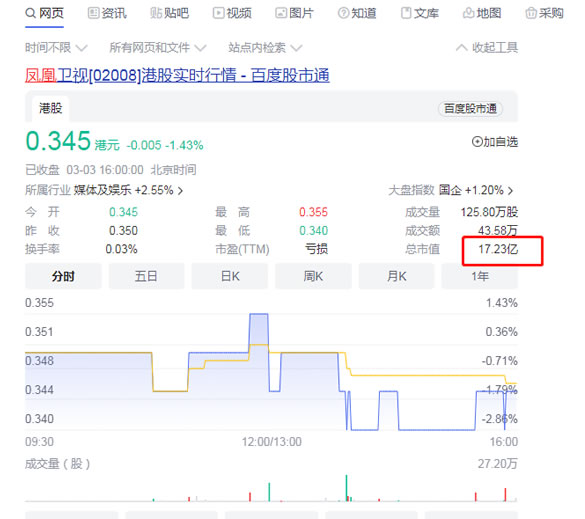Click the 百度股市通 button
585x519 pixels.
[x=470, y=109]
